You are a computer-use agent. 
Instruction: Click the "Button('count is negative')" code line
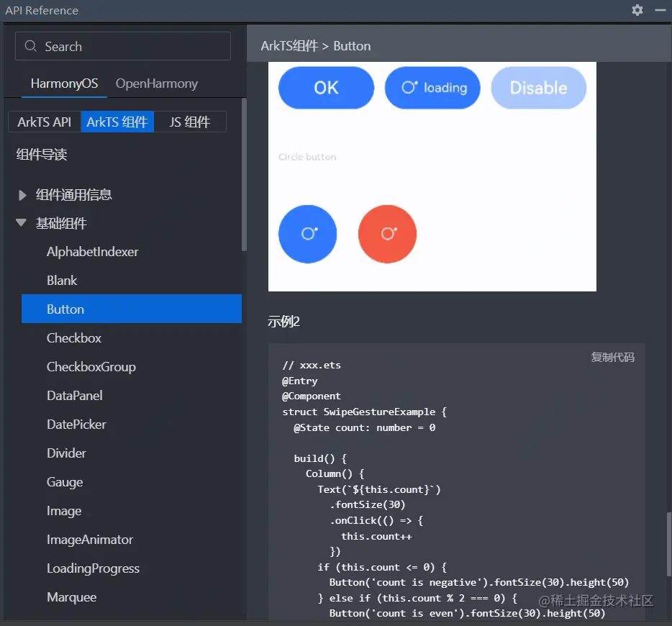pyautogui.click(x=478, y=582)
